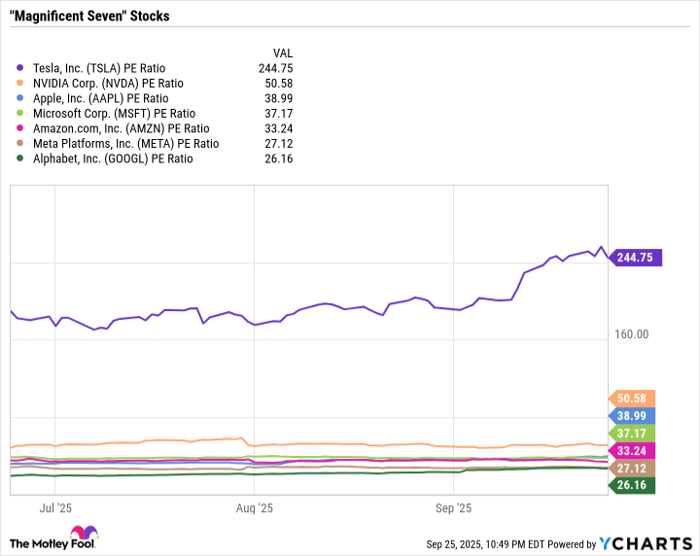Click NVIDIA's orange legend dot

point(20,83)
